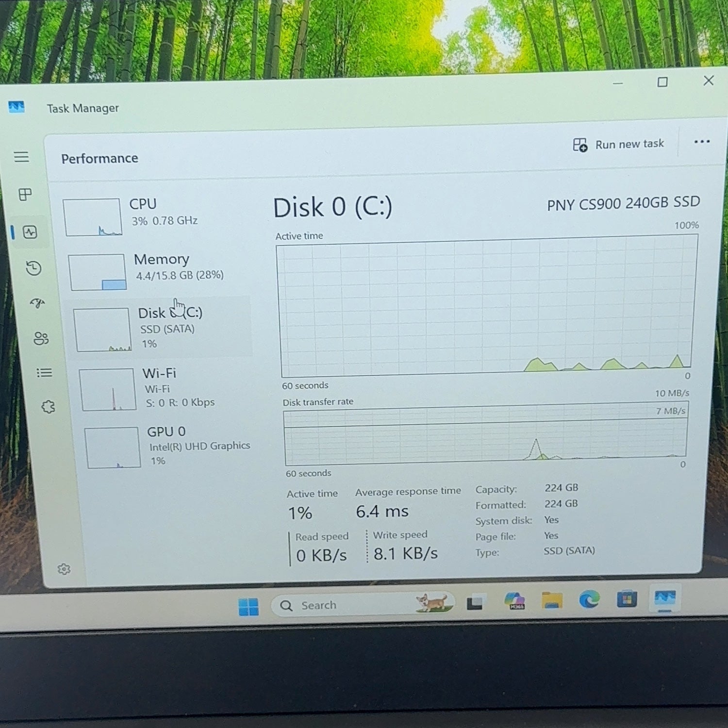Select the GPU 0 performance item
This screenshot has width=728, height=728.
click(x=169, y=447)
